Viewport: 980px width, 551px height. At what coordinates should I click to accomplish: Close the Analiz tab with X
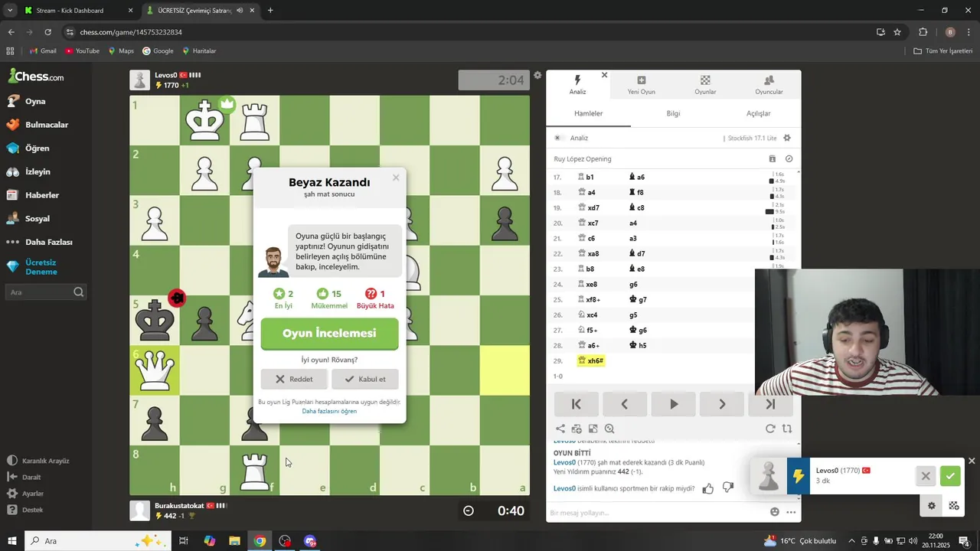point(604,75)
